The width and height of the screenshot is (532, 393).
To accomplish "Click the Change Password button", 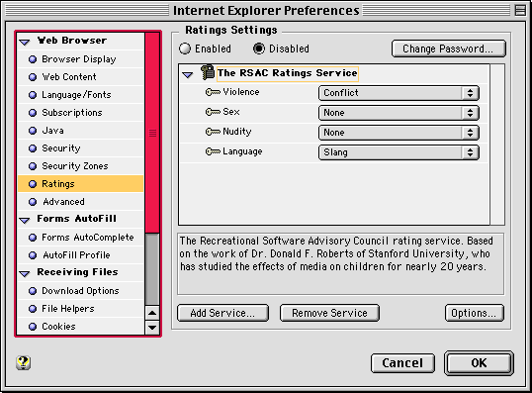I will 449,49.
